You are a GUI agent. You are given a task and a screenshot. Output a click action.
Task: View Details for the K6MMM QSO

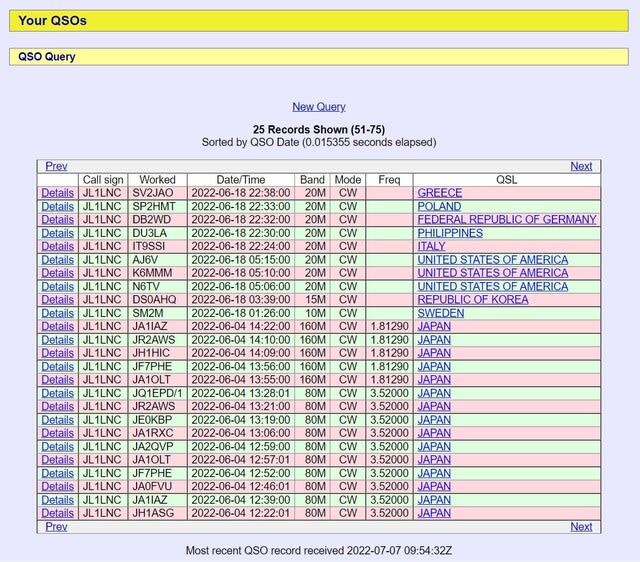click(57, 273)
